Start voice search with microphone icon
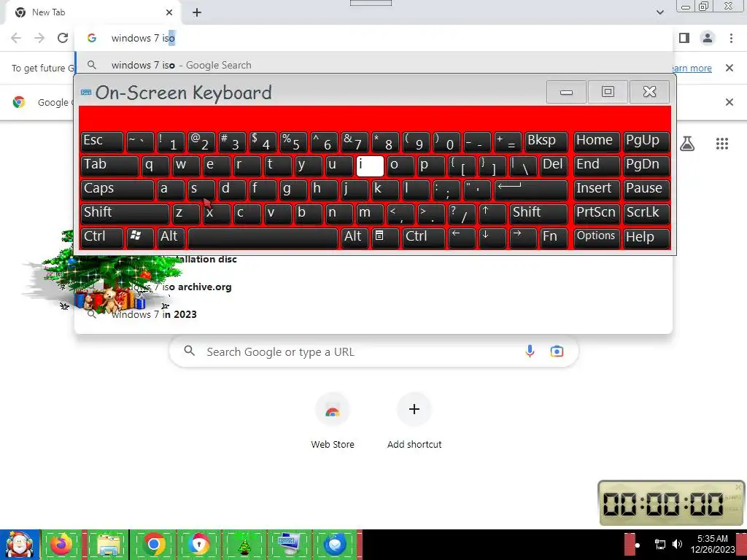The image size is (747, 560). point(530,351)
